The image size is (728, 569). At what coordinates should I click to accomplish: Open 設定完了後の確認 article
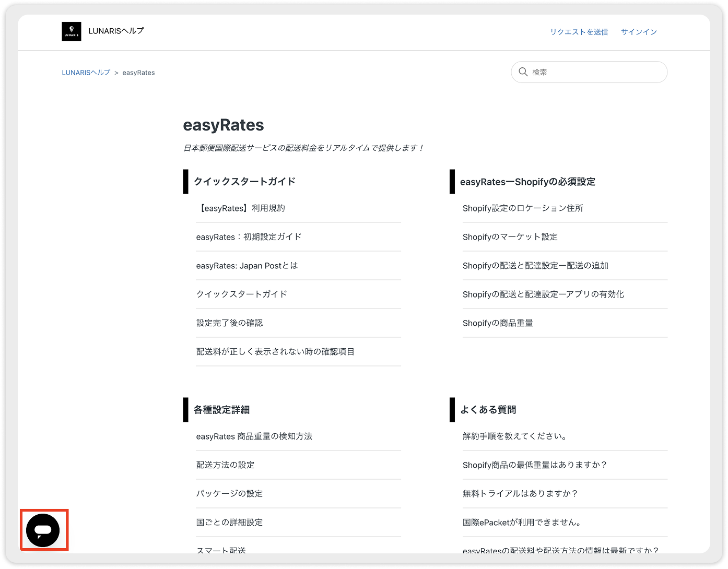230,323
